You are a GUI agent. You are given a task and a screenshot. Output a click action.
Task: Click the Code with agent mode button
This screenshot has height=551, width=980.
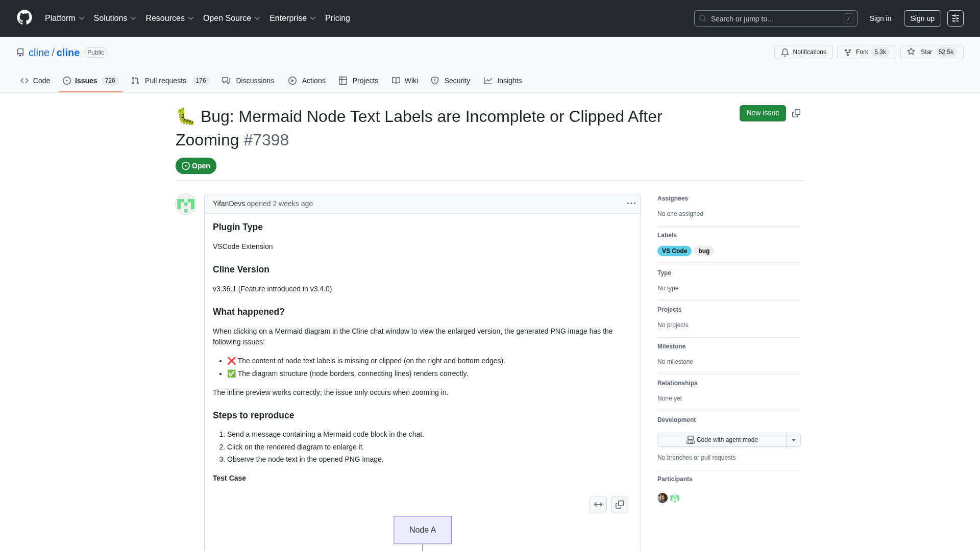coord(722,440)
